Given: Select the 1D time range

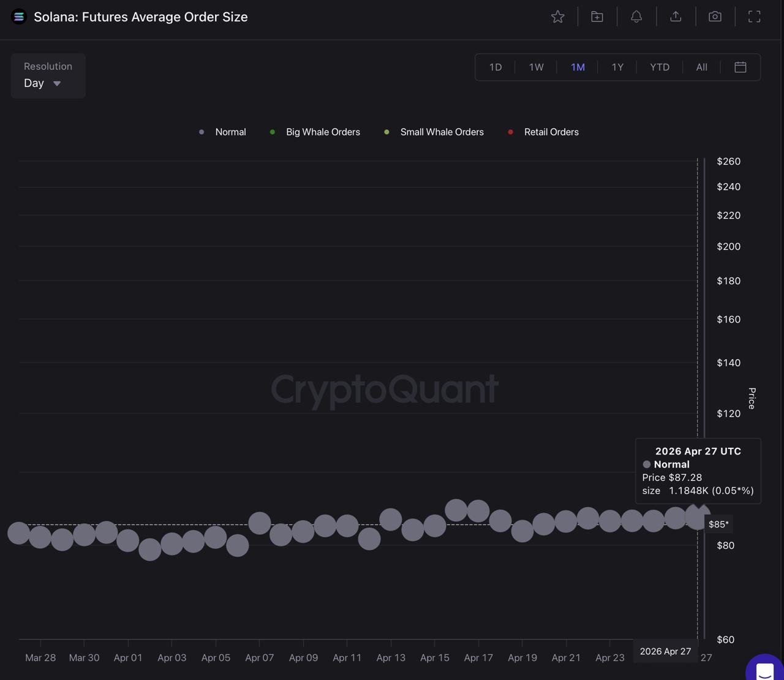Looking at the screenshot, I should click(496, 67).
